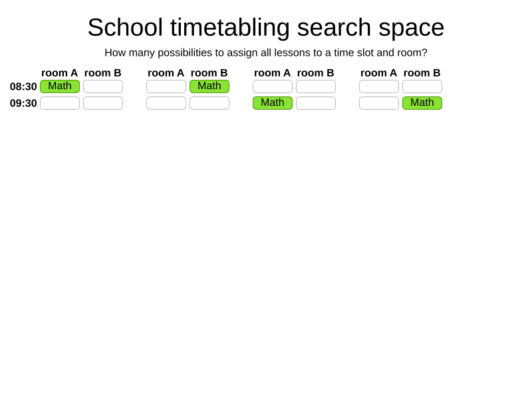Viewport: 532px width, 399px height.
Task: Click the fourth timetable's 'room B' header
Action: point(422,73)
